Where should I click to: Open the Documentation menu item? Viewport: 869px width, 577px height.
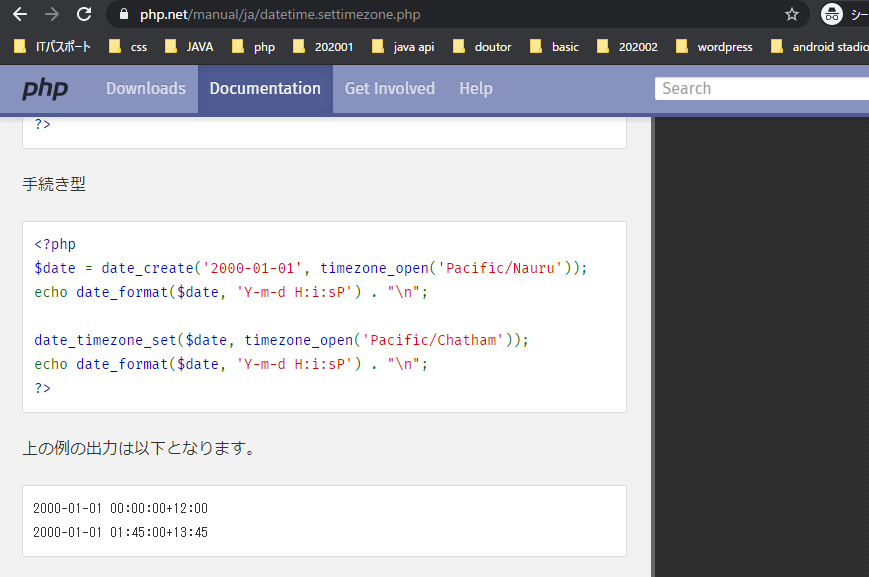coord(265,89)
